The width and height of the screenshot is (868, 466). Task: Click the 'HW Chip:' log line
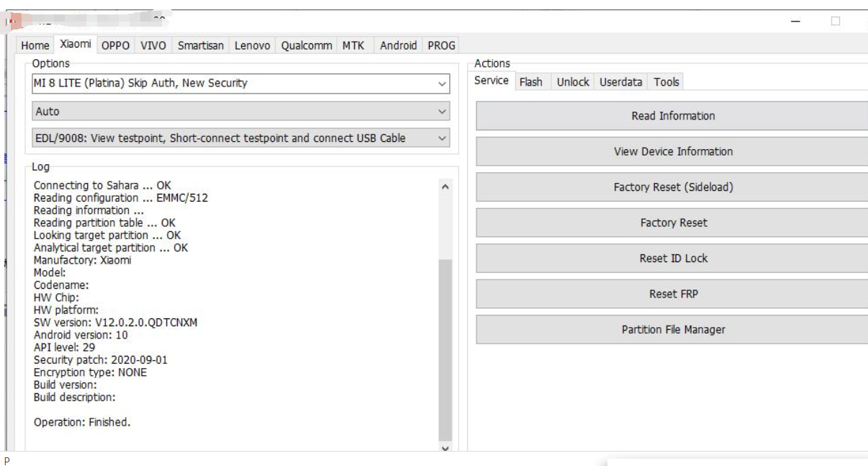pyautogui.click(x=56, y=297)
